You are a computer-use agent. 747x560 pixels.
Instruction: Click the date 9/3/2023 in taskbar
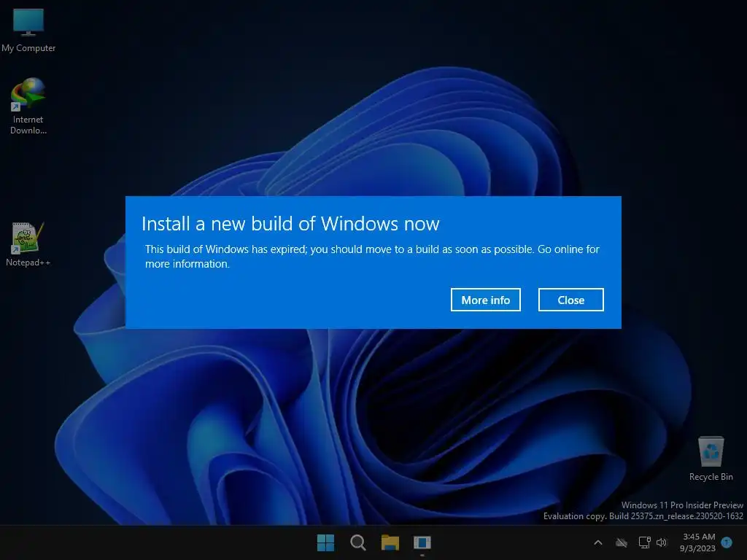click(697, 548)
